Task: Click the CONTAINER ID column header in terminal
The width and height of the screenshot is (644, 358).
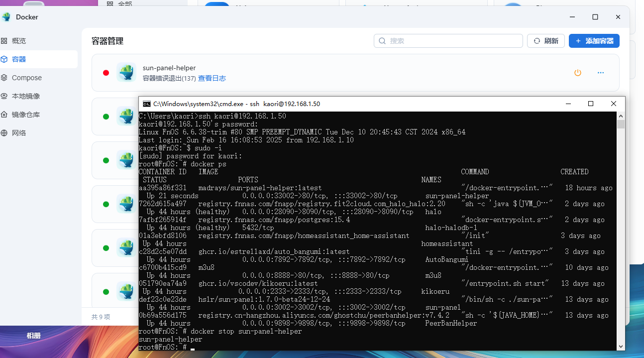Action: [x=163, y=172]
